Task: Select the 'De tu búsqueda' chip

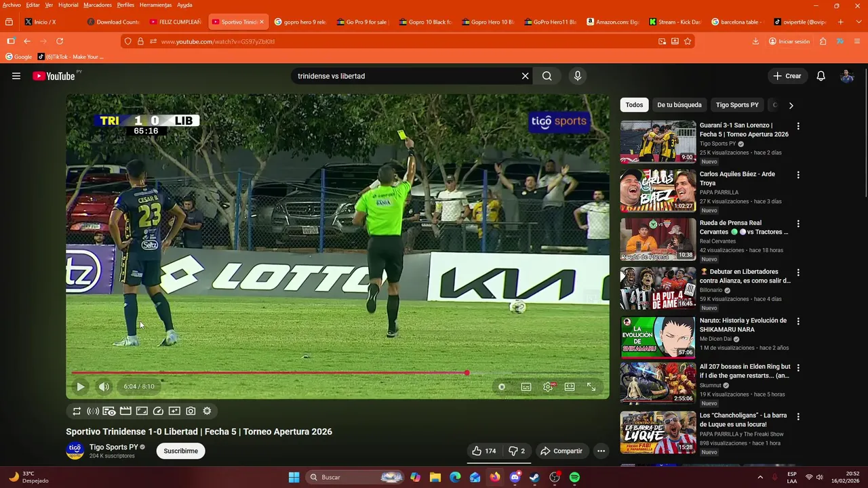Action: click(679, 105)
